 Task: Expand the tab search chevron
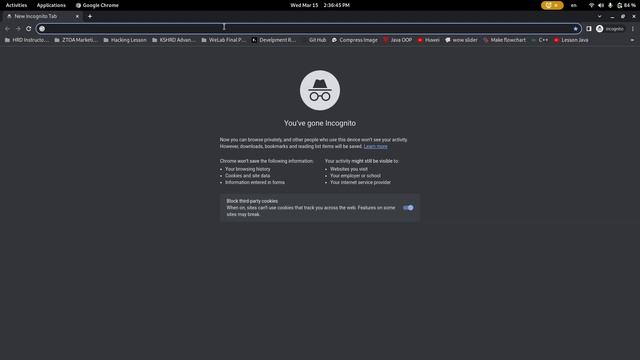[600, 16]
